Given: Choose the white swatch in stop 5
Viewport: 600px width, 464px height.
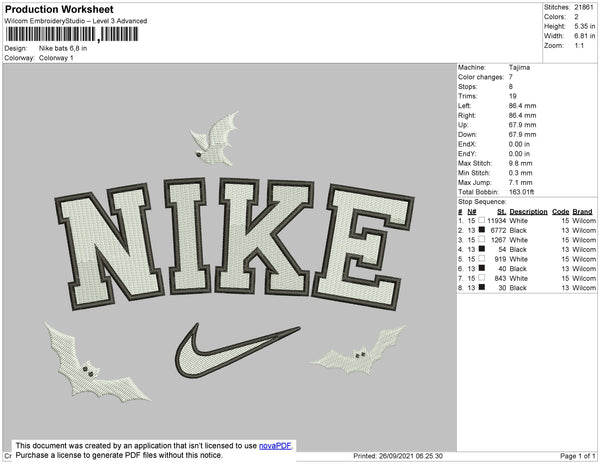Looking at the screenshot, I should pos(482,259).
